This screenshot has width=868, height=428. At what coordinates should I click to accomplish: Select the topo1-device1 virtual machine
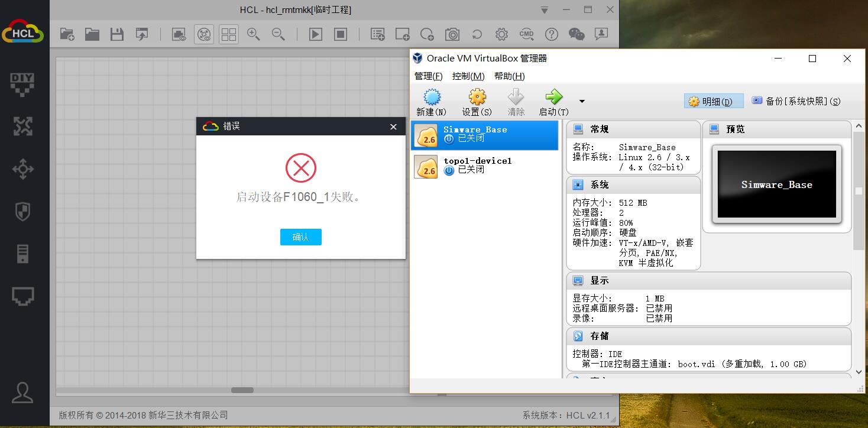(x=485, y=166)
